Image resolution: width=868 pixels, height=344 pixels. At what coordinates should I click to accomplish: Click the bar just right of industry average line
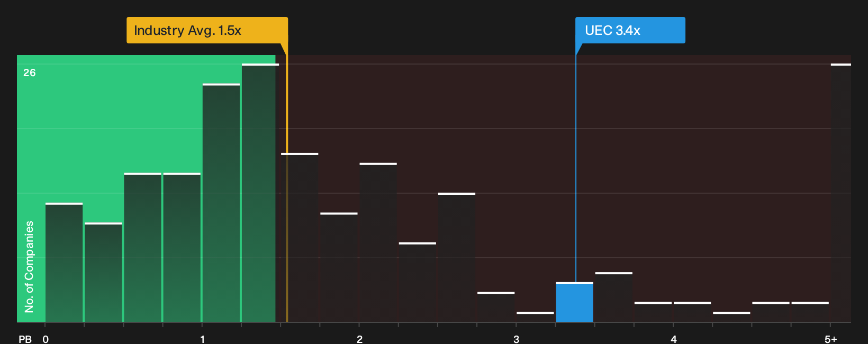[300, 238]
